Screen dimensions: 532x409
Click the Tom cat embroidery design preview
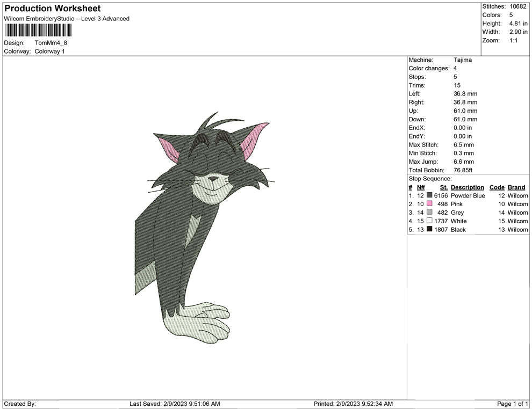pyautogui.click(x=205, y=228)
